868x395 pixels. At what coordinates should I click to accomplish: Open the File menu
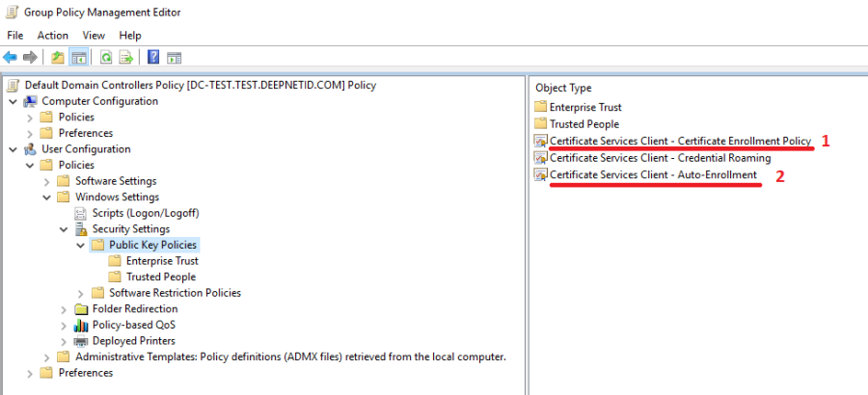pyautogui.click(x=14, y=35)
